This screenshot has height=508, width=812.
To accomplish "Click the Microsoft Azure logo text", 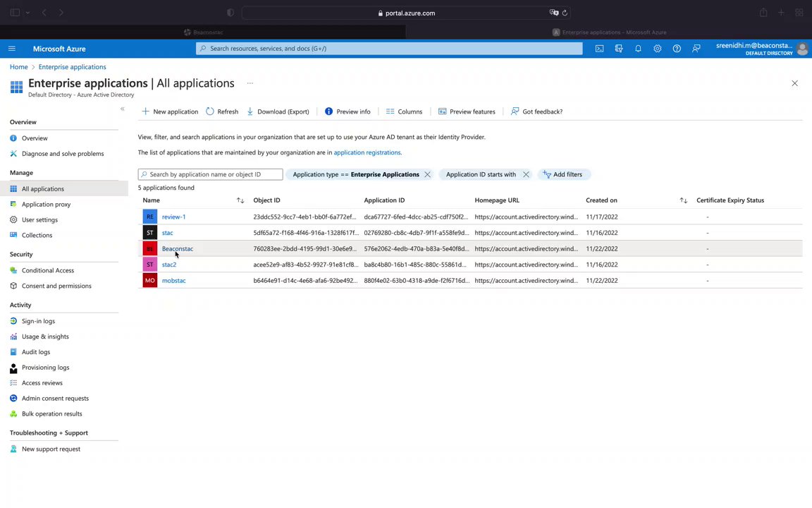I will (x=59, y=49).
